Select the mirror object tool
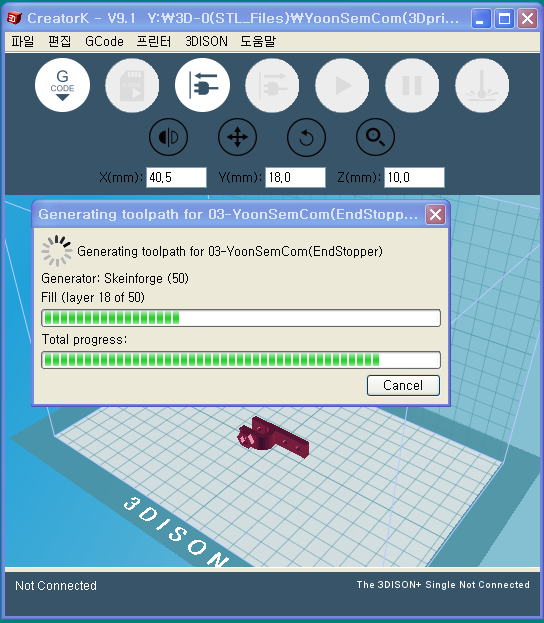Viewport: 544px width, 623px height. [168, 137]
